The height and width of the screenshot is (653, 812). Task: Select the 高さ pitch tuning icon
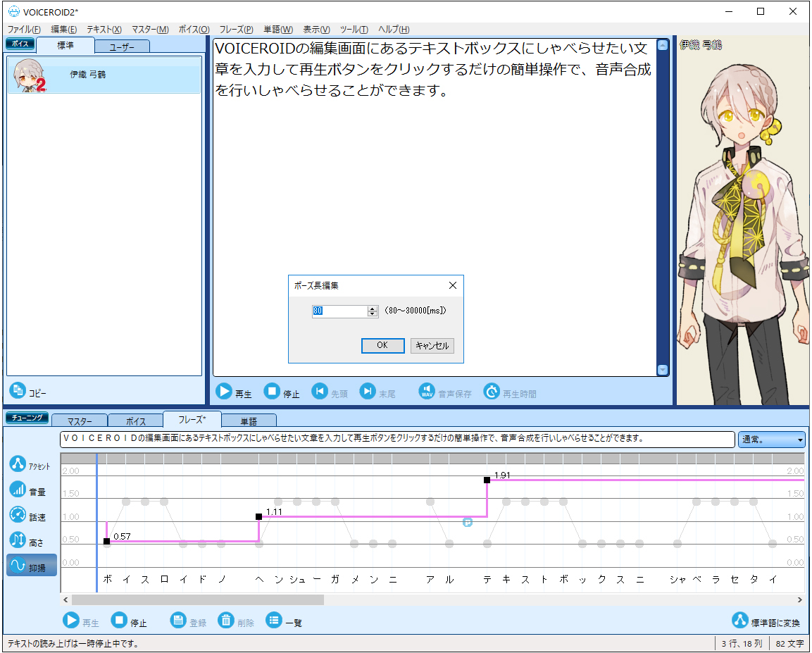point(18,540)
